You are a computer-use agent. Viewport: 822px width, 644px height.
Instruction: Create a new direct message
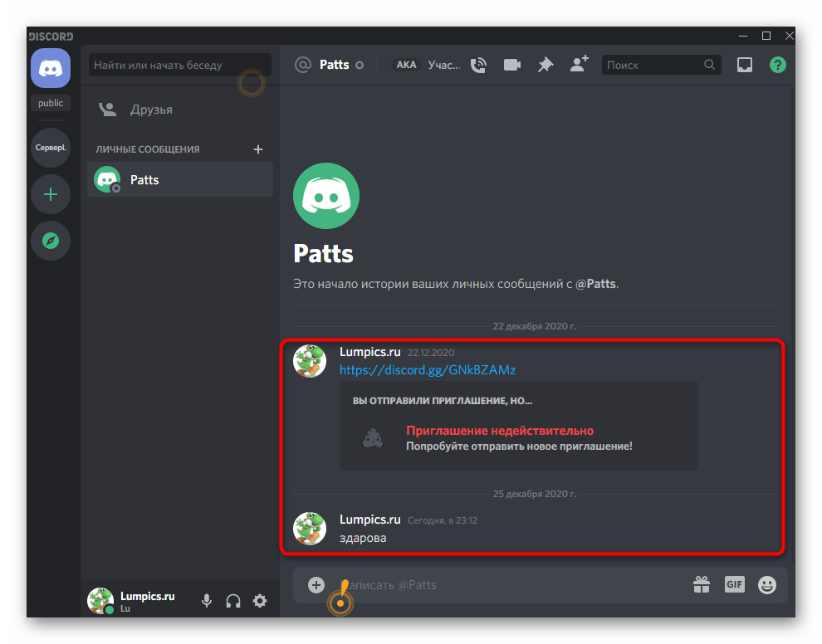pyautogui.click(x=258, y=149)
